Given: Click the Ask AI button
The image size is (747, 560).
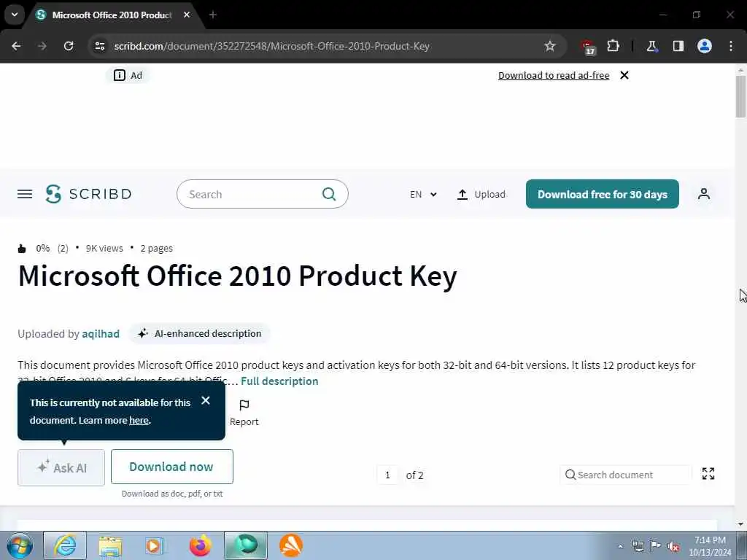Looking at the screenshot, I should click(61, 467).
